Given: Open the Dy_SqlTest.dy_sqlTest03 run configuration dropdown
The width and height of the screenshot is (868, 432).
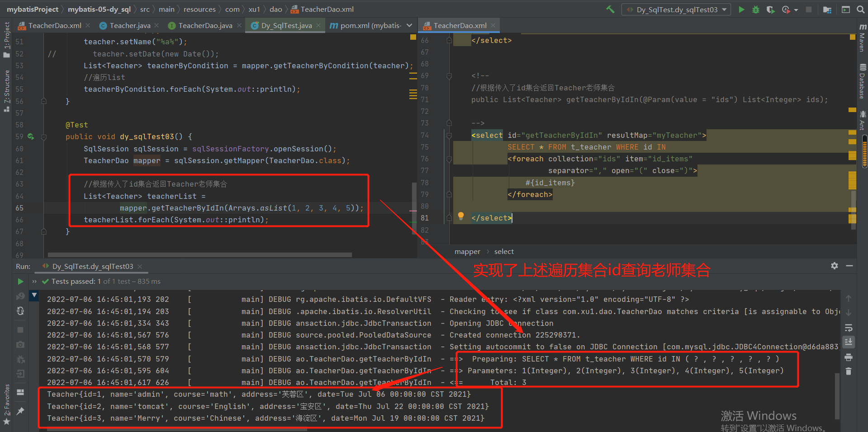Looking at the screenshot, I should coord(676,9).
